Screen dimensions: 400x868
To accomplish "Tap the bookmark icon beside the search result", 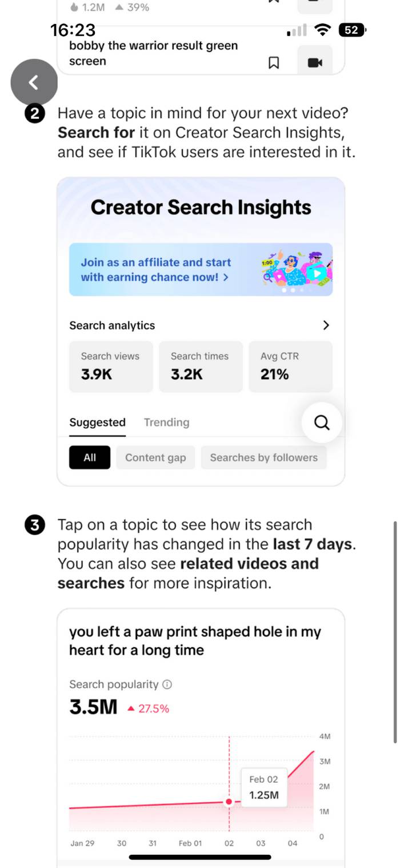I will click(x=274, y=63).
